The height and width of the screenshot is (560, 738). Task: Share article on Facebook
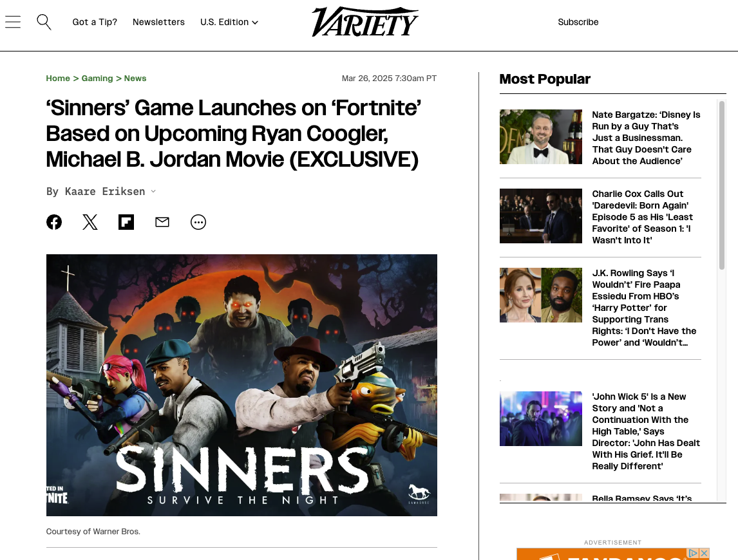(54, 222)
